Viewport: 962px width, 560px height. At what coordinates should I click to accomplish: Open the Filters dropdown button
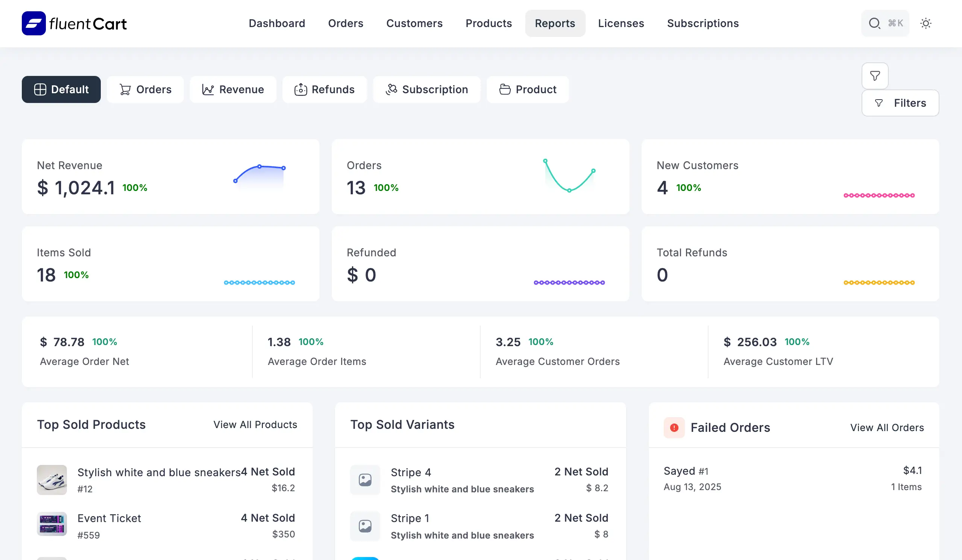coord(900,103)
